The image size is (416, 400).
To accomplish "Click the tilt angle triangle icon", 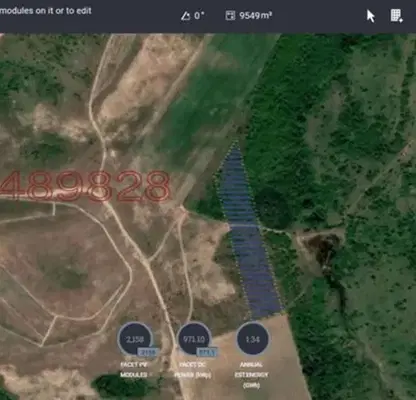I will [x=185, y=16].
